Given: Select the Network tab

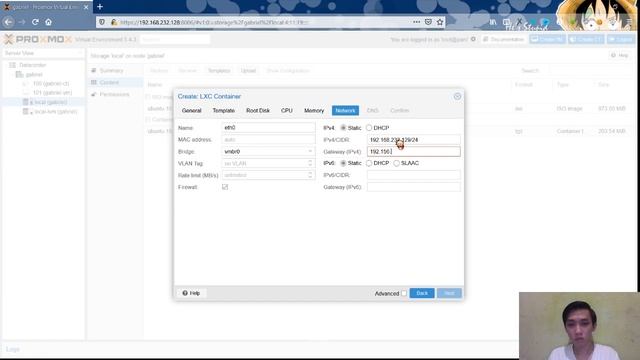Looking at the screenshot, I should tap(345, 111).
